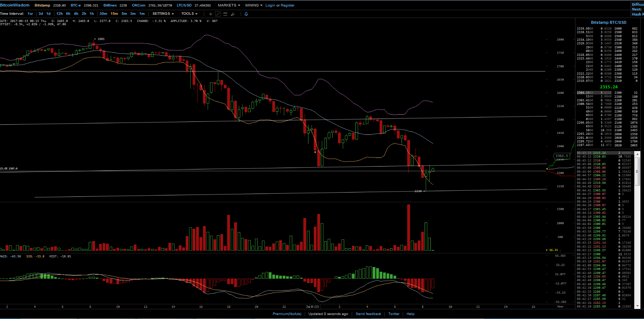Click the CHANGE -3.31 % readout
The width and height of the screenshot is (644, 319).
coord(151,21)
